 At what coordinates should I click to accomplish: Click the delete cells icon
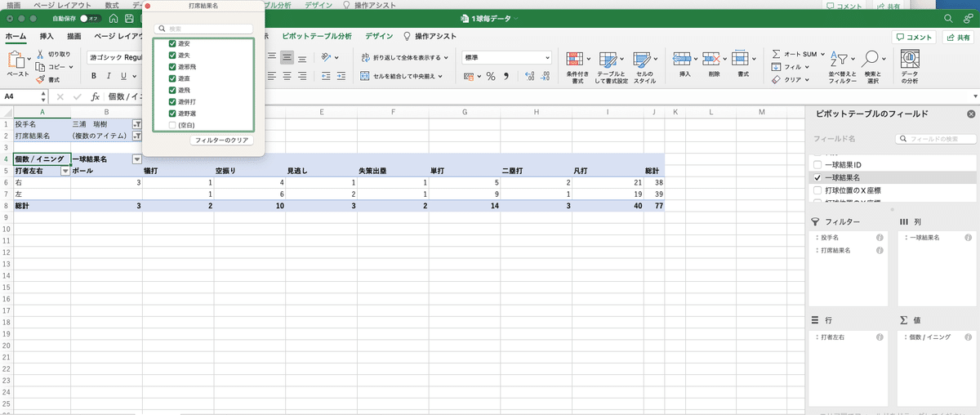click(x=713, y=59)
